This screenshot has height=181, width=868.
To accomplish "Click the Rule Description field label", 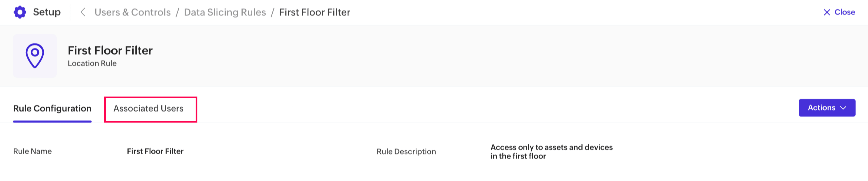I will point(406,152).
